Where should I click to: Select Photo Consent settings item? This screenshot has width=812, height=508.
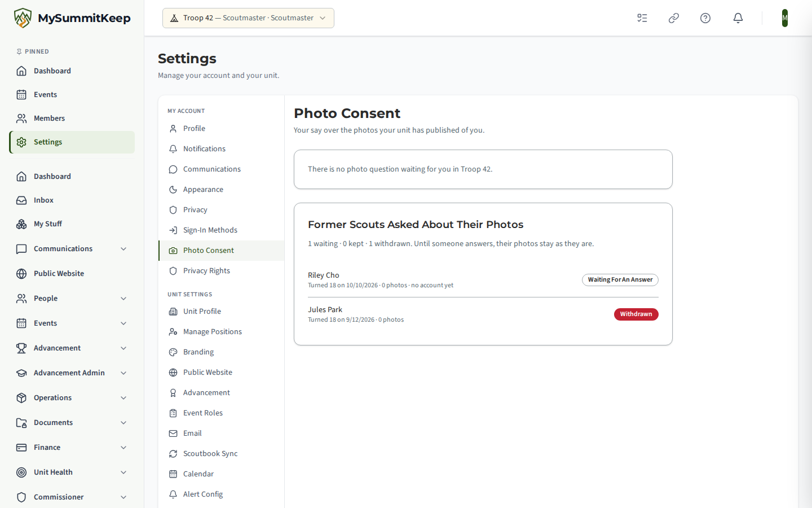click(x=221, y=251)
